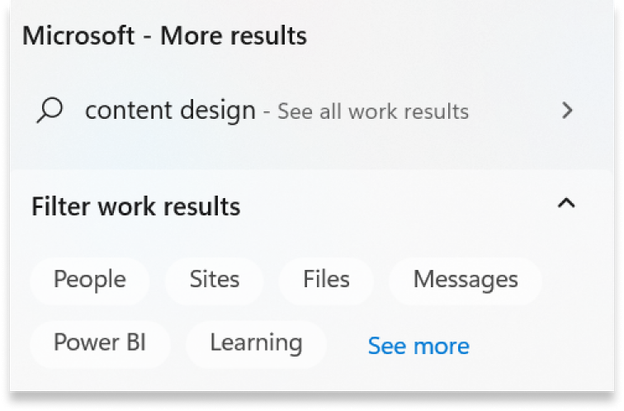
Task: Click the right arrow beside content design
Action: (x=568, y=110)
